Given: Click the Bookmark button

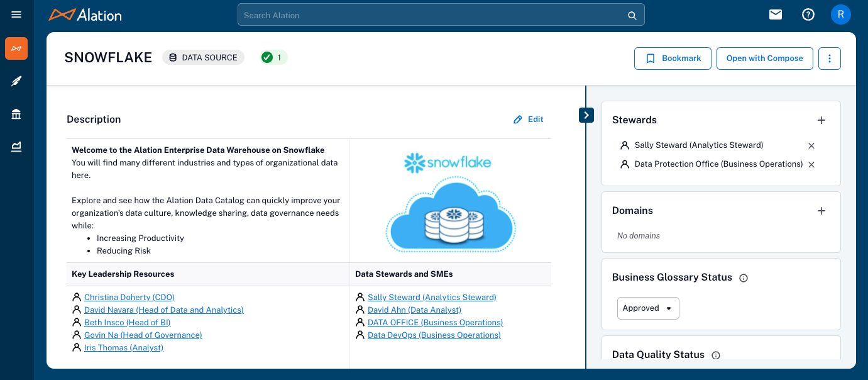Looking at the screenshot, I should [673, 59].
